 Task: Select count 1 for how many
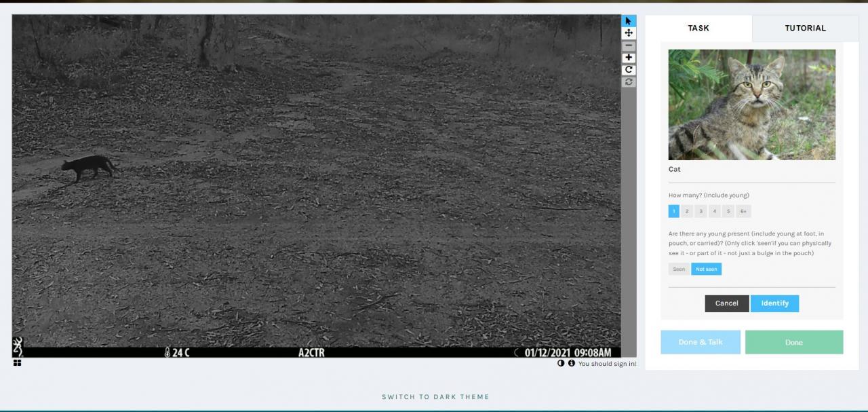[x=674, y=211]
